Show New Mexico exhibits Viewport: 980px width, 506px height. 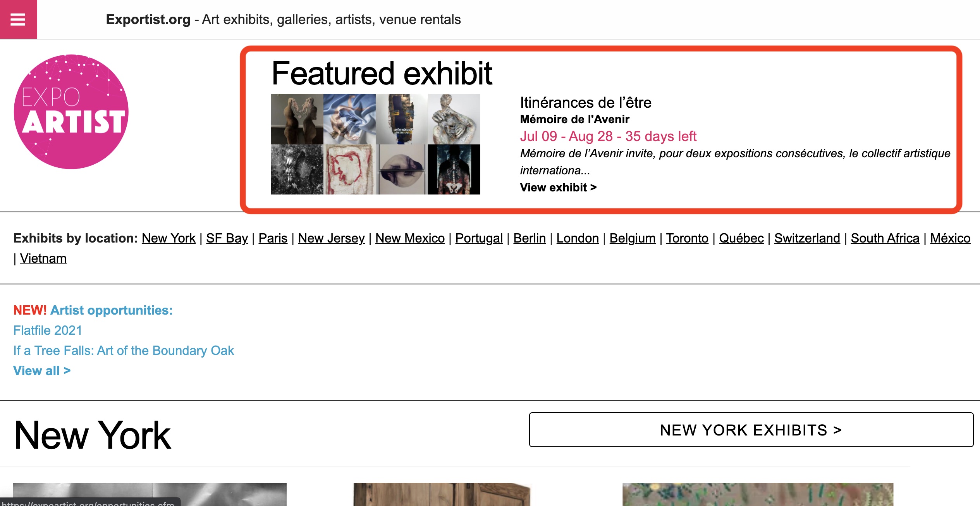(x=410, y=238)
